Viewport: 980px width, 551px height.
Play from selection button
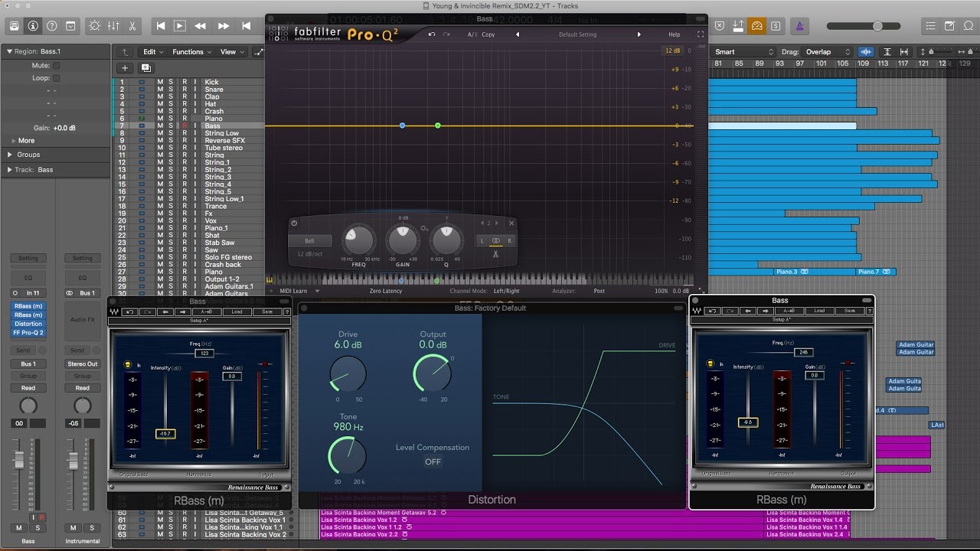point(180,25)
